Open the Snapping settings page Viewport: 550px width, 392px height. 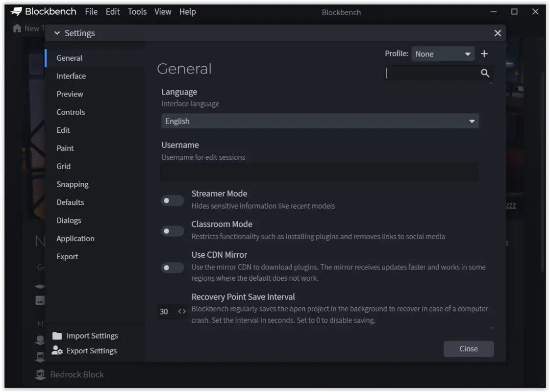click(73, 184)
